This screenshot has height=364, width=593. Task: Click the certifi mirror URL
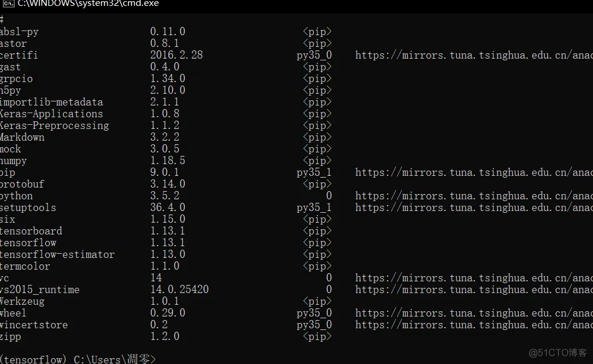point(474,55)
